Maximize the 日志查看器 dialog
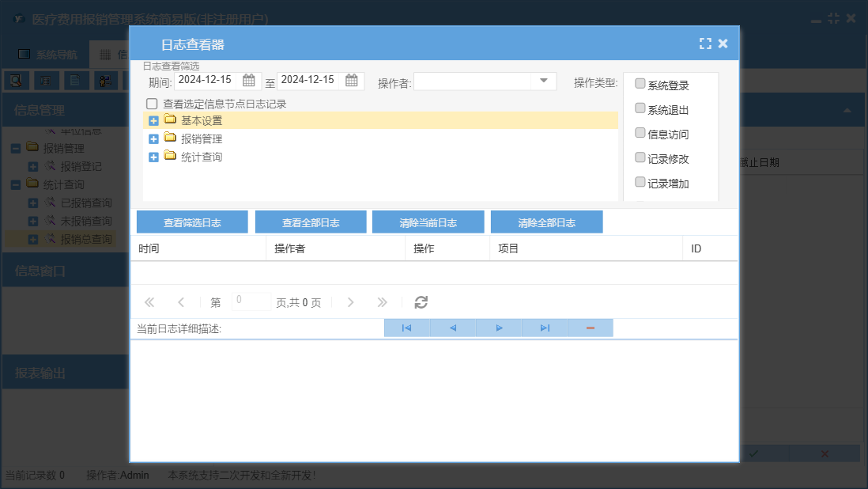The image size is (868, 489). (705, 44)
